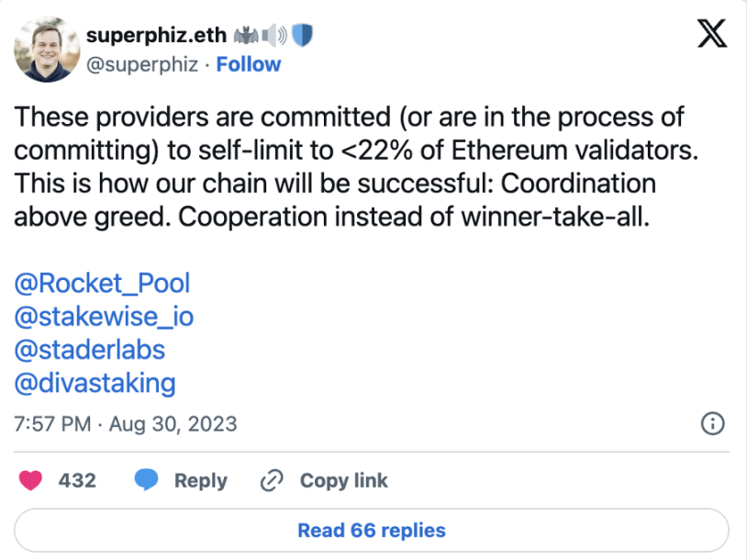The image size is (747, 560).
Task: Follow the @superphiz account
Action: [x=249, y=64]
